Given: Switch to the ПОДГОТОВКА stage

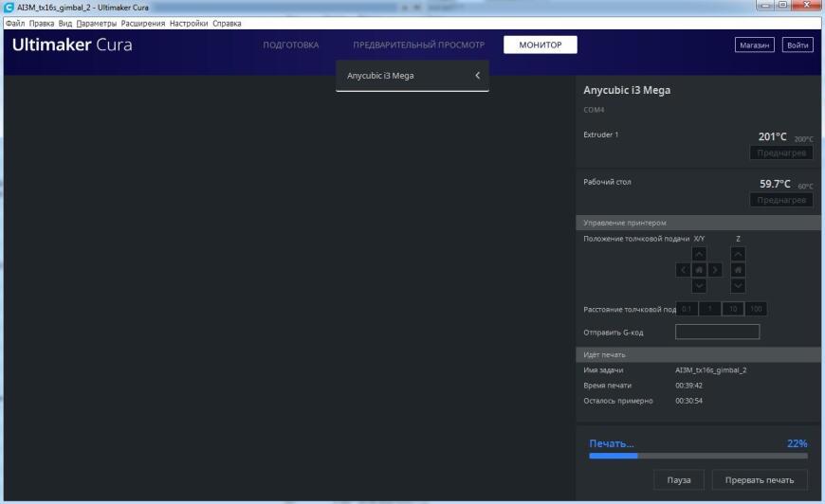Looking at the screenshot, I should 291,45.
